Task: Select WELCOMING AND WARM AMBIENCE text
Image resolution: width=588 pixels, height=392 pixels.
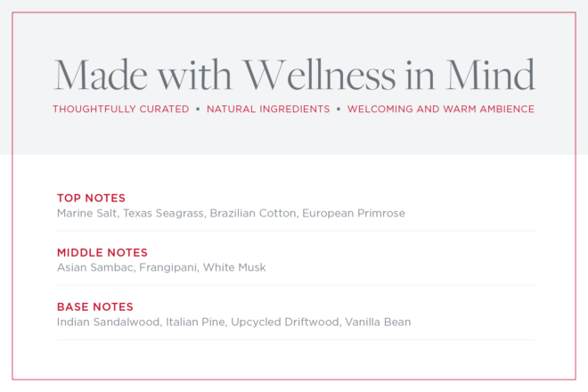Action: (x=440, y=110)
